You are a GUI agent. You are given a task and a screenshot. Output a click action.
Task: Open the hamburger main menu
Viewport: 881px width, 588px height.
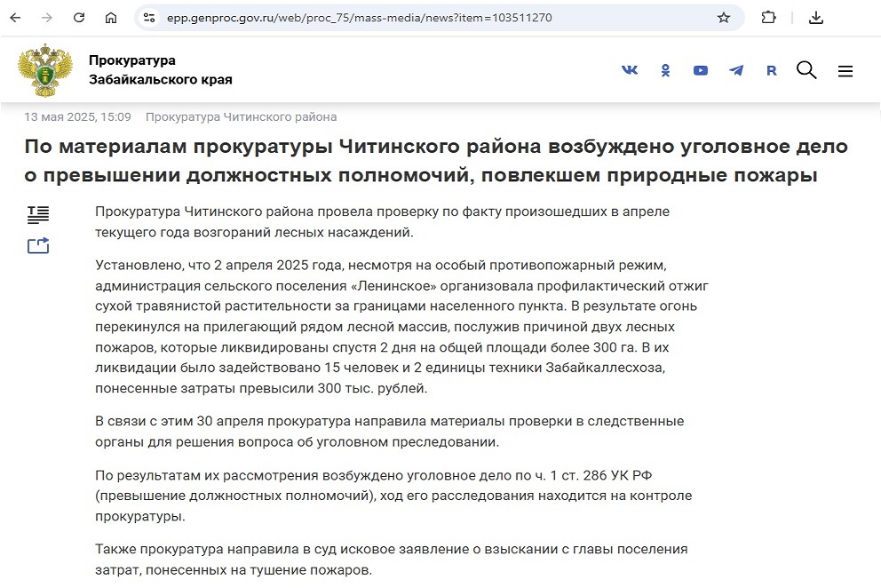(x=845, y=71)
